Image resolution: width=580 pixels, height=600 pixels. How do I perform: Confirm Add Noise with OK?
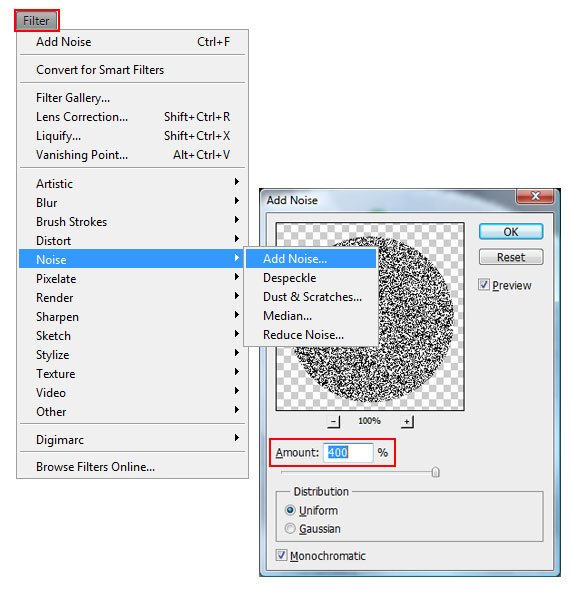point(511,232)
